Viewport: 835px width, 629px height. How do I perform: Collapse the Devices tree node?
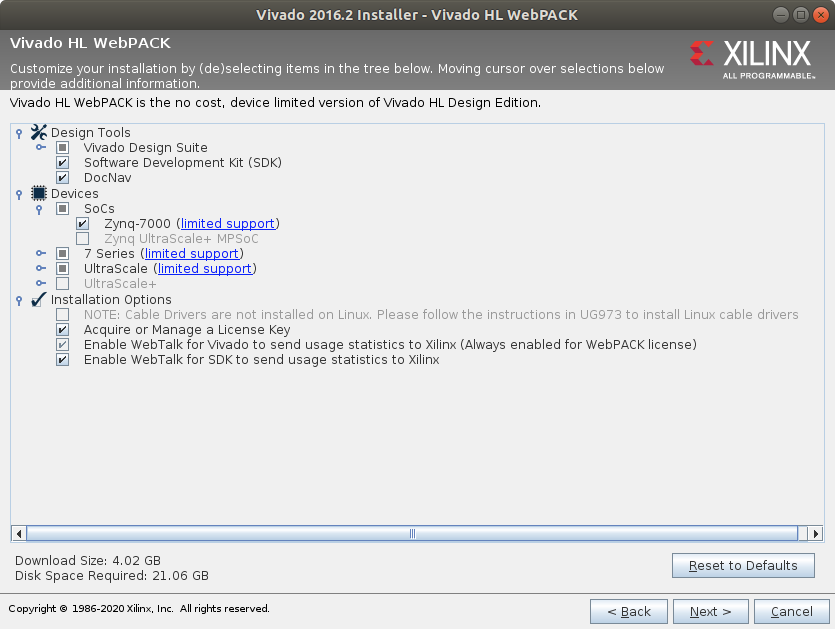tap(19, 194)
